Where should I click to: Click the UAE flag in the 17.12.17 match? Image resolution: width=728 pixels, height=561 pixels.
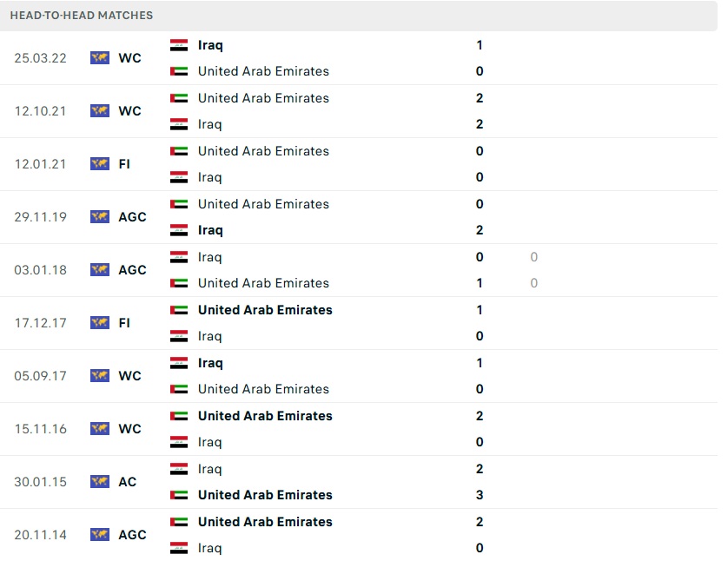179,310
